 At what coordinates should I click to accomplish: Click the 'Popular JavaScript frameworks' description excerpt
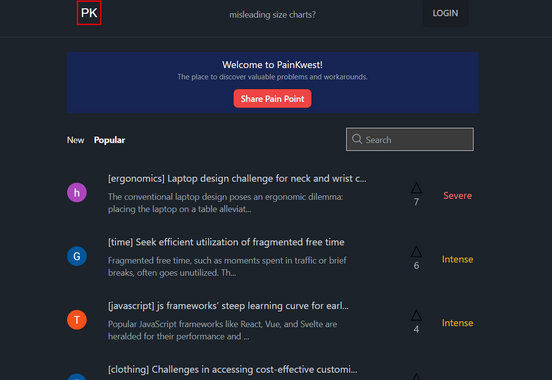tap(222, 330)
